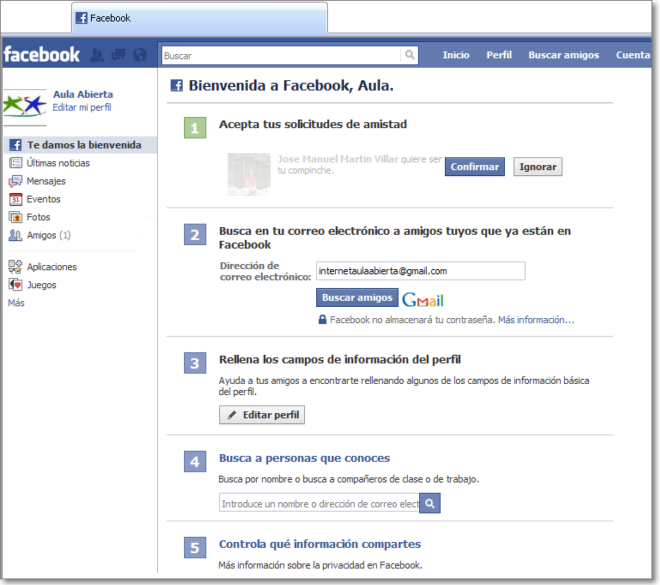This screenshot has height=585, width=660.
Task: Click the Gmail logo
Action: [x=423, y=300]
